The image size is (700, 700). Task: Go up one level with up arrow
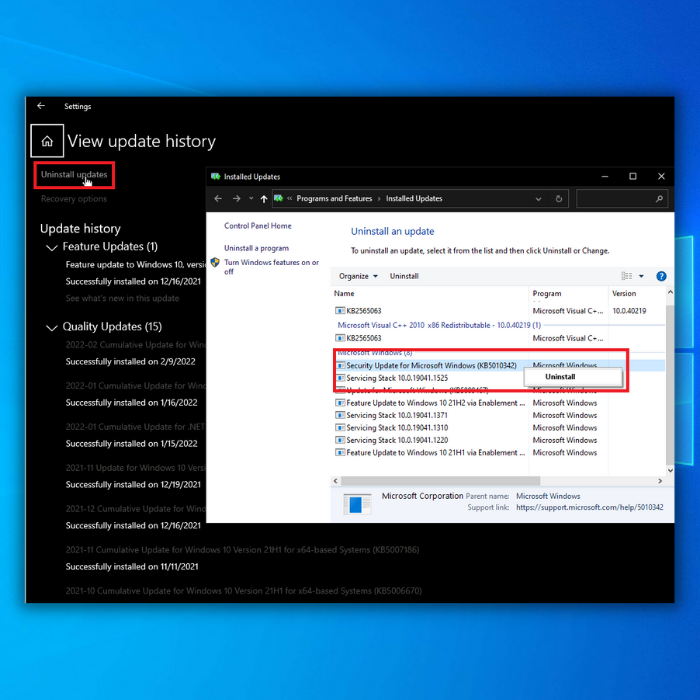point(264,199)
